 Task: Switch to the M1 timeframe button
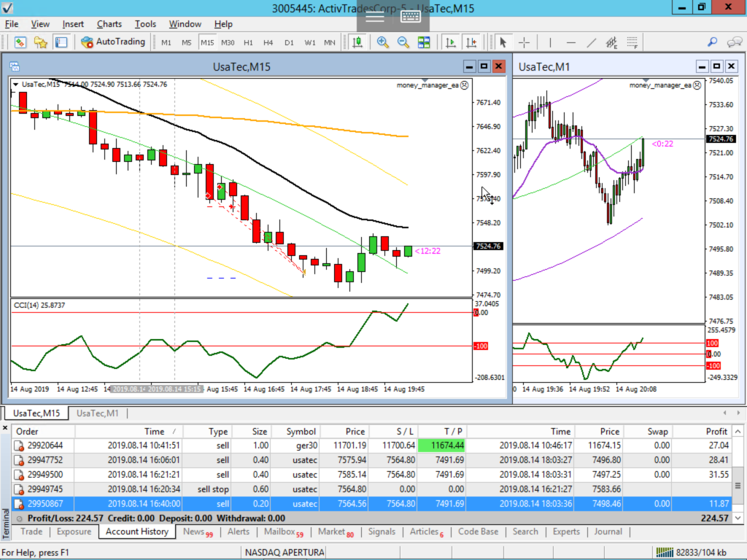(166, 42)
